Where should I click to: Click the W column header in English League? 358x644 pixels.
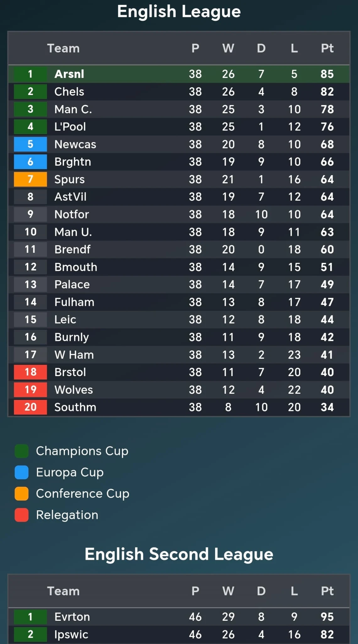[228, 48]
